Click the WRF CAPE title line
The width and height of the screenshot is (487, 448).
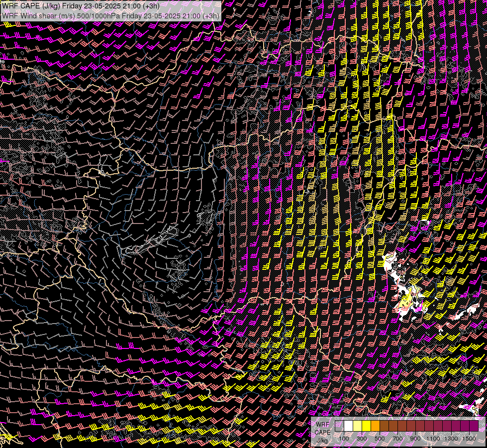pos(81,5)
